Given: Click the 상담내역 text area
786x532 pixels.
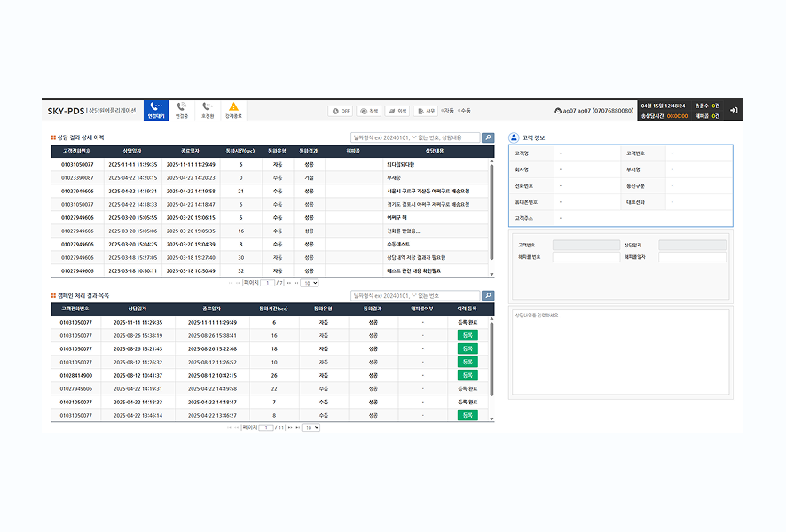Looking at the screenshot, I should pos(621,352).
